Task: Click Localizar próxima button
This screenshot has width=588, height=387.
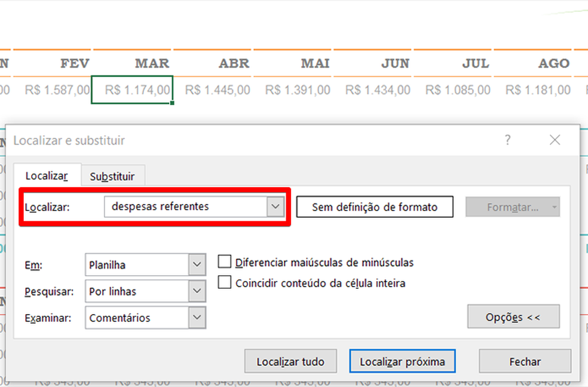Action: coord(402,361)
